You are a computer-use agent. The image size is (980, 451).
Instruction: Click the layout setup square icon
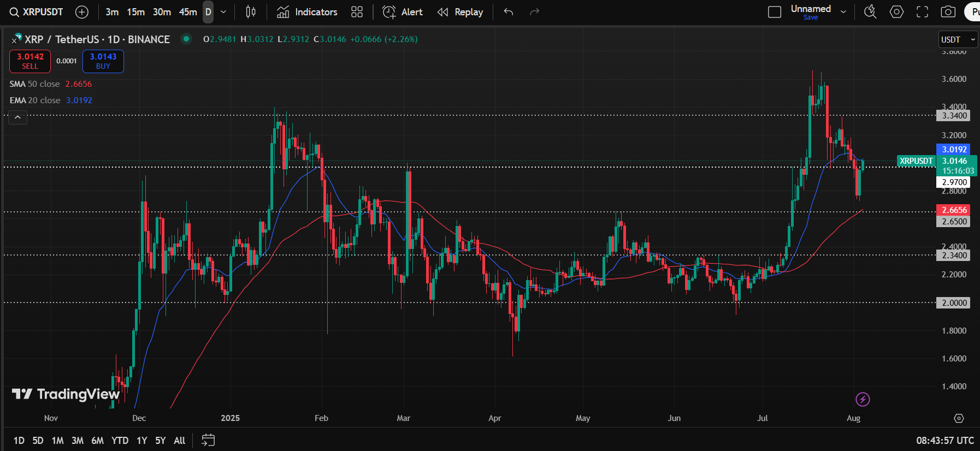[x=775, y=12]
